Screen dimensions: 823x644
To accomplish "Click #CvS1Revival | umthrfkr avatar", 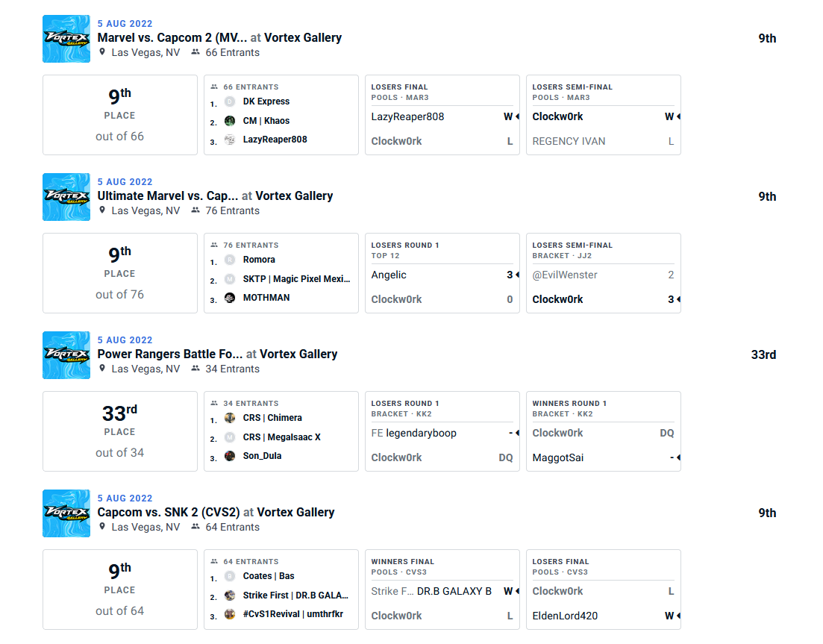I will 230,614.
